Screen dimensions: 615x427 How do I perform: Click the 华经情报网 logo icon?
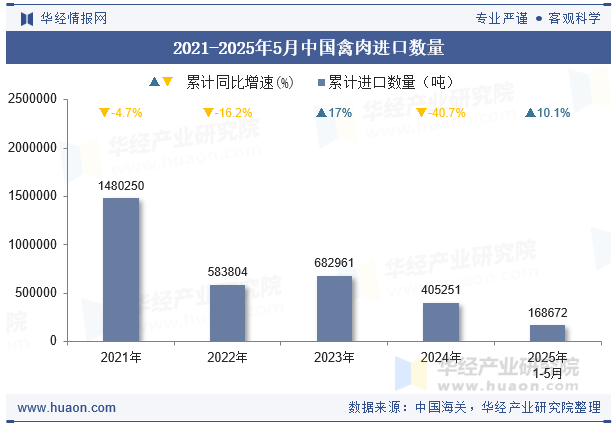tap(27, 18)
